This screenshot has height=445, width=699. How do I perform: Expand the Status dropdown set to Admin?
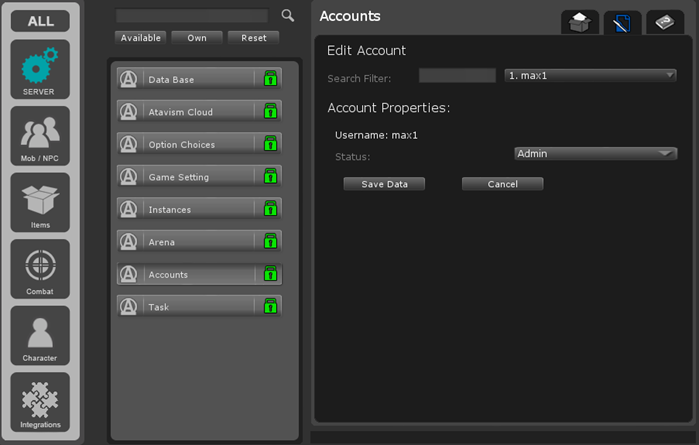tap(595, 154)
